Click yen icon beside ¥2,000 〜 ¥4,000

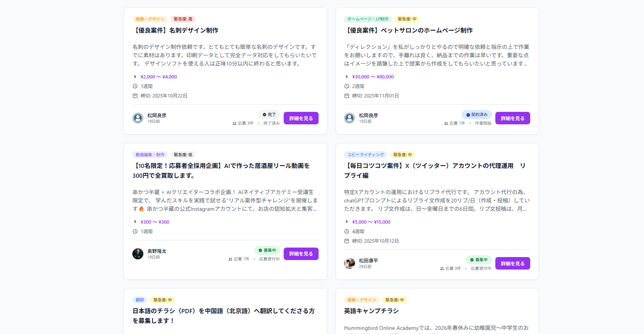[x=135, y=77]
